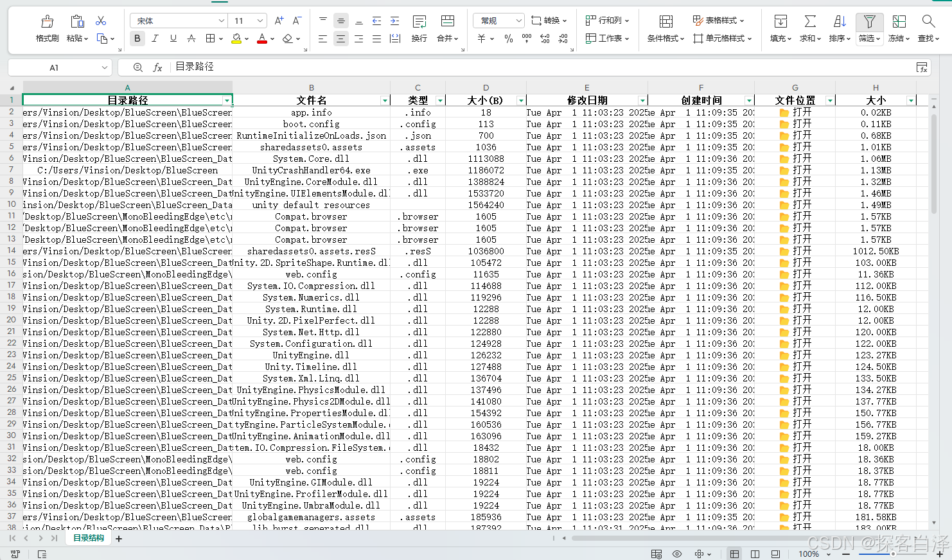Click the cell borders icon
Image resolution: width=952 pixels, height=560 pixels.
(x=210, y=39)
